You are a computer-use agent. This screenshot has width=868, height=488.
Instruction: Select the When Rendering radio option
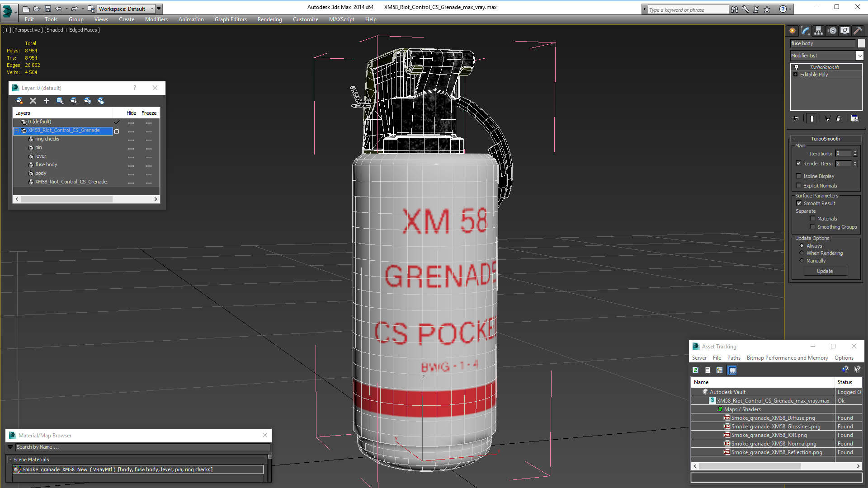[802, 253]
